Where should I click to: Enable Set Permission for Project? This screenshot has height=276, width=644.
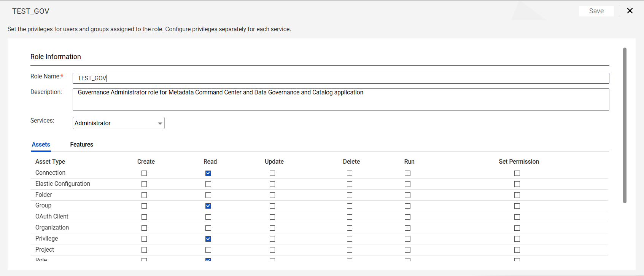[x=517, y=250]
